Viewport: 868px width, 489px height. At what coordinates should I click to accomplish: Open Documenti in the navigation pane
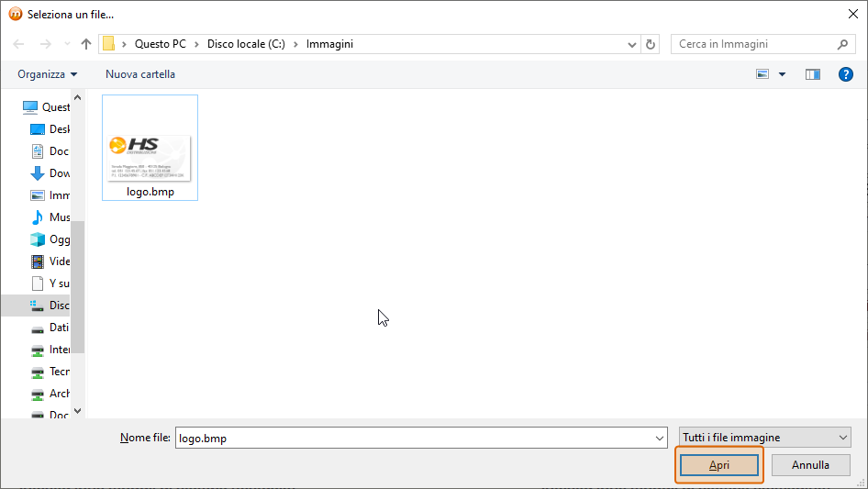pyautogui.click(x=50, y=151)
